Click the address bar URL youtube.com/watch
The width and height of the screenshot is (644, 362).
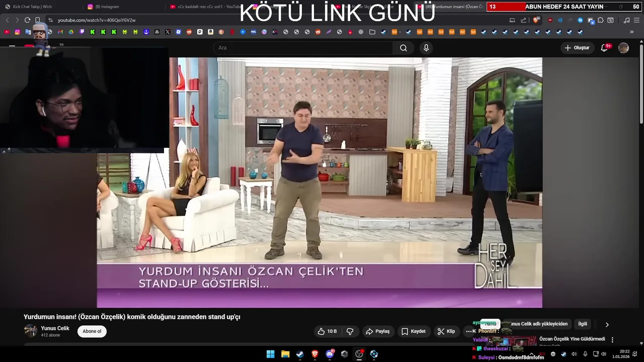(97, 20)
